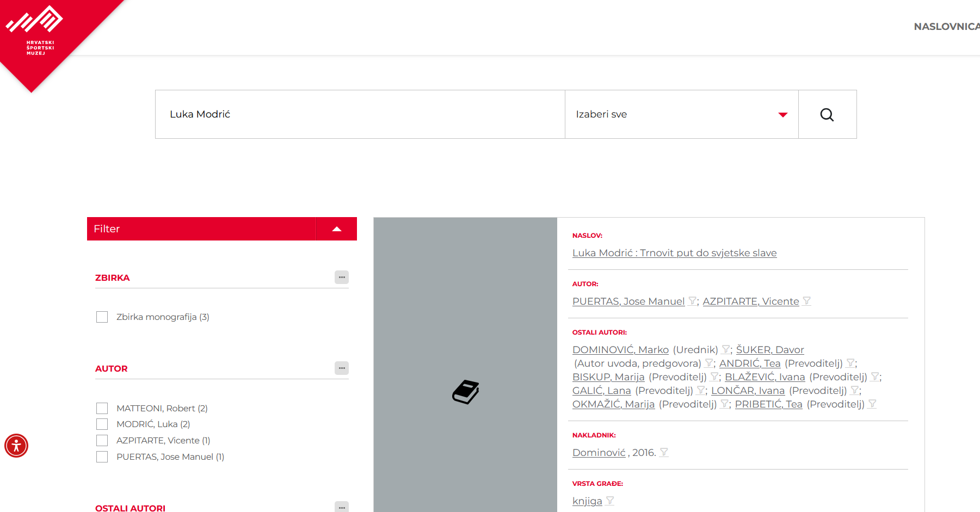This screenshot has width=980, height=512.
Task: Open the Luka Modrić: Trnovit put title link
Action: pos(674,253)
